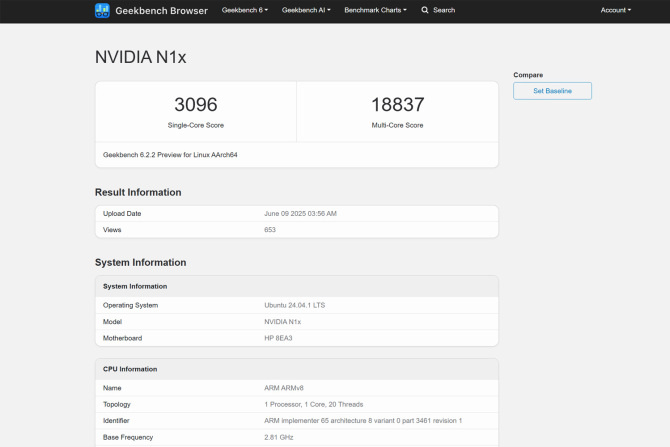Click the Views row label
Screen dimensions: 670x447
[112, 229]
